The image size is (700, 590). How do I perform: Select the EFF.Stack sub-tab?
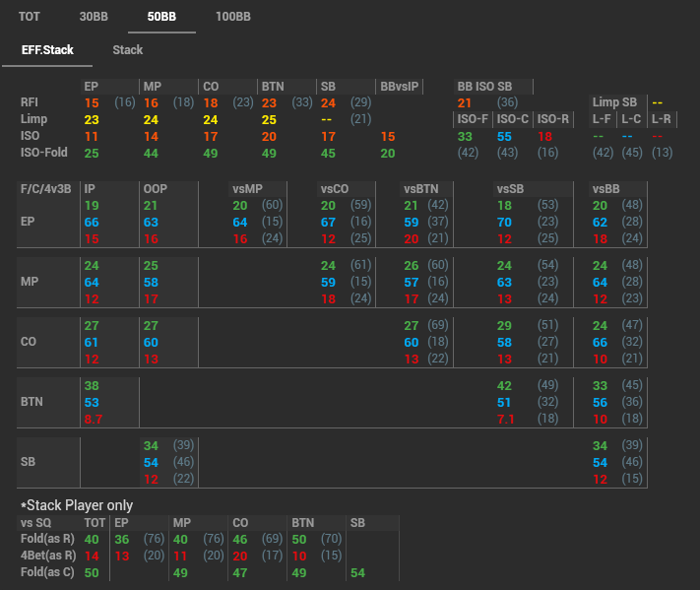point(47,50)
